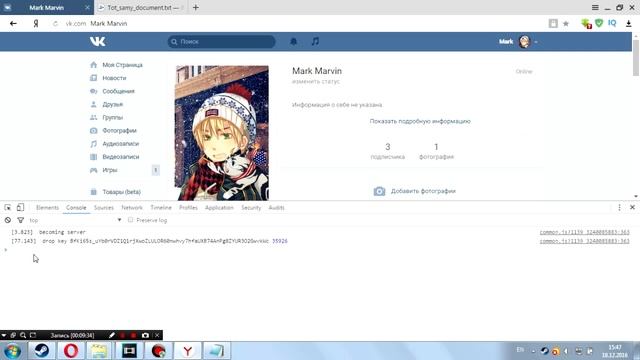The image size is (640, 360).
Task: Open the browser downloads arrow icon
Action: point(629,24)
